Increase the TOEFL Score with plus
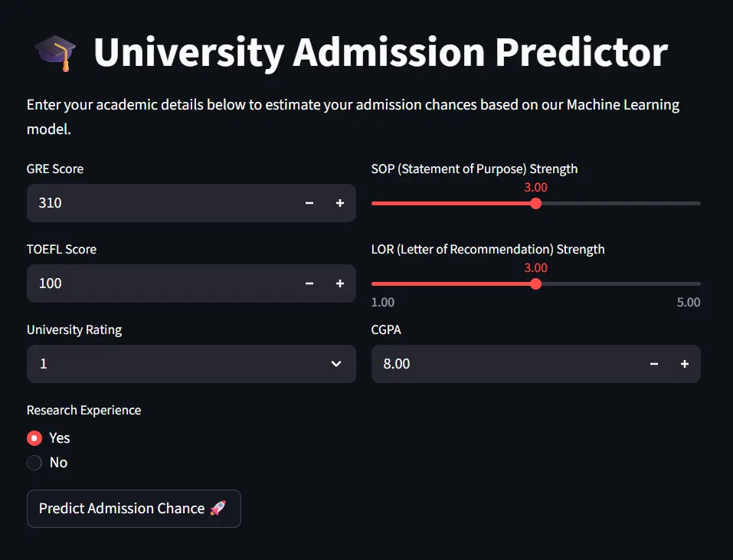733x560 pixels. (340, 283)
